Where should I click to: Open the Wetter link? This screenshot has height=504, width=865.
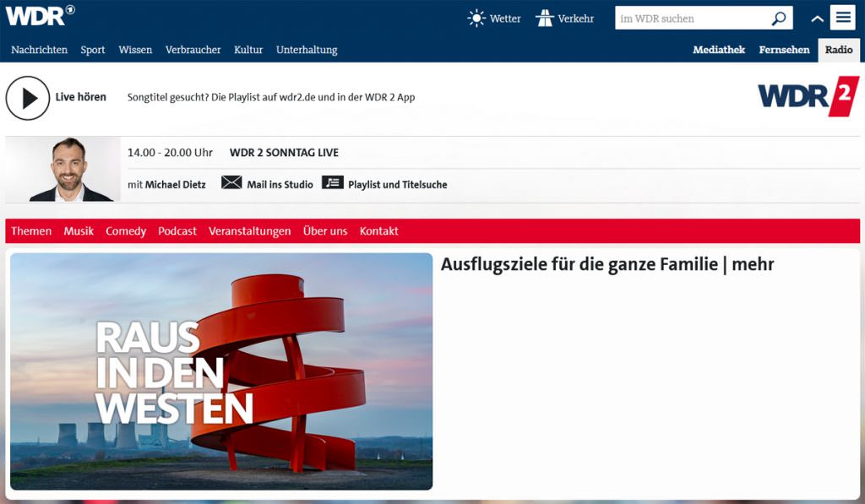click(x=505, y=19)
